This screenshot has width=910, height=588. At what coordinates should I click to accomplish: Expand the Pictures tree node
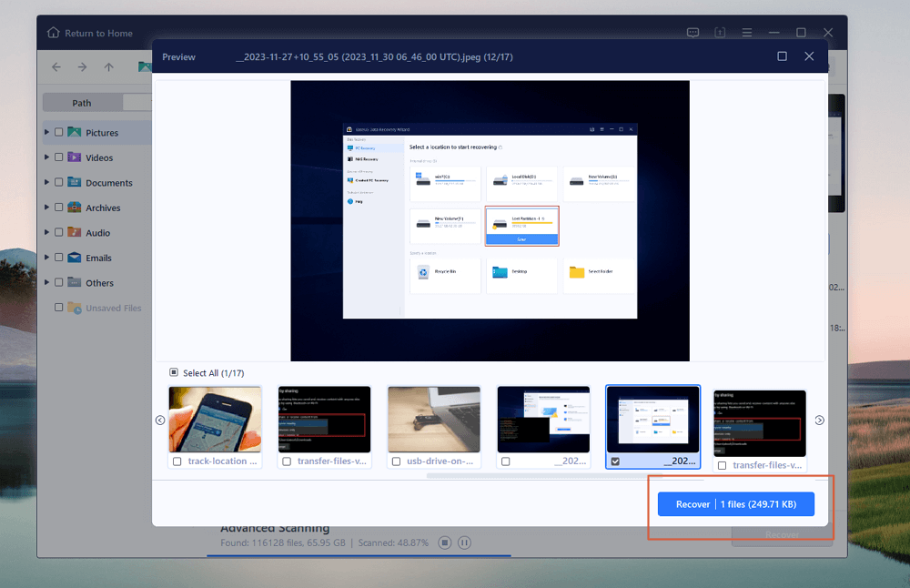(47, 133)
